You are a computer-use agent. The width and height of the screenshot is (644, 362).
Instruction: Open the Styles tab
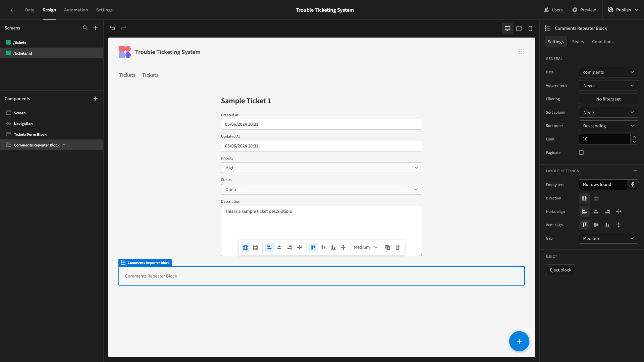[x=578, y=42]
